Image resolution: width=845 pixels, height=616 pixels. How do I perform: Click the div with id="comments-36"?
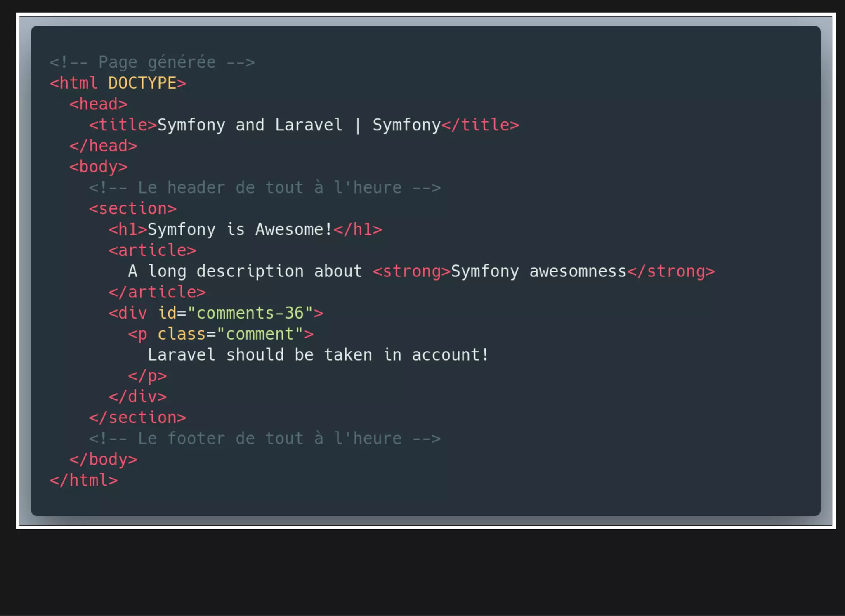[216, 313]
